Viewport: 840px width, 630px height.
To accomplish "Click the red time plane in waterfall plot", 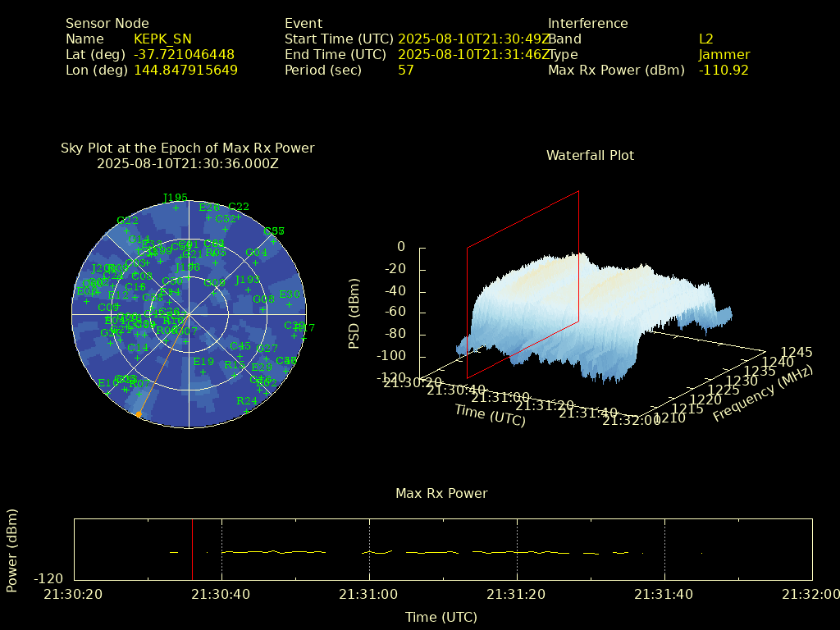I will point(523,285).
